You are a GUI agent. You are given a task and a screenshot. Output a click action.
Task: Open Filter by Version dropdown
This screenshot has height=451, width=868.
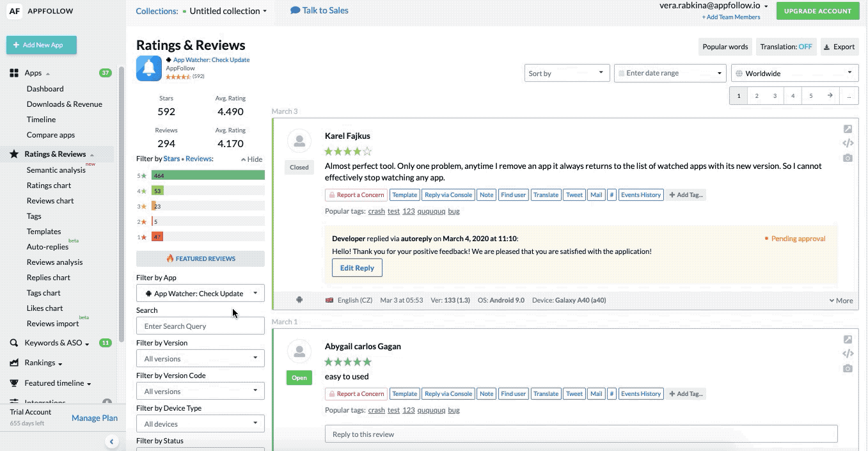(200, 358)
